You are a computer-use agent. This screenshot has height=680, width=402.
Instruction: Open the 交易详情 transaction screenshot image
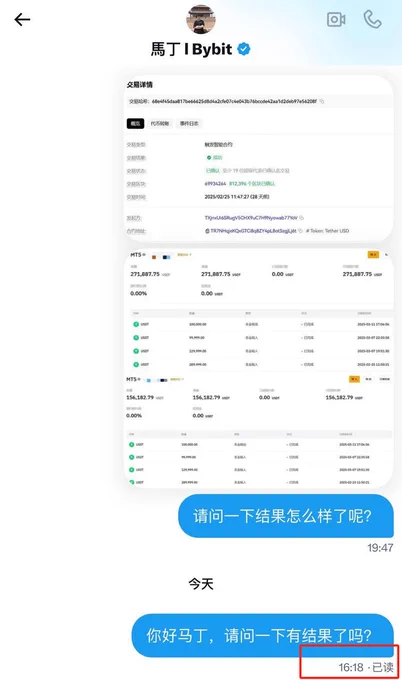[259, 158]
